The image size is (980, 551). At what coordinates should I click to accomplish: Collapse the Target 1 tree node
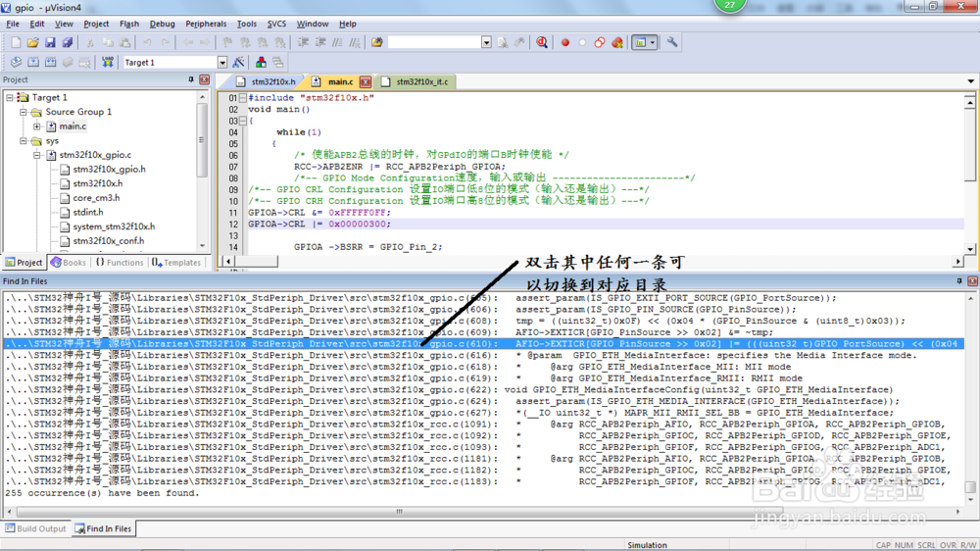[10, 98]
